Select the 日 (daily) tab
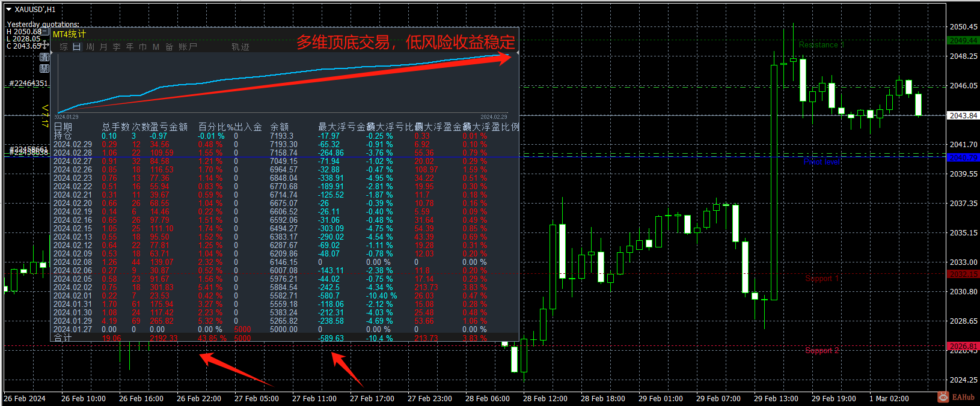The image size is (980, 406). (77, 47)
